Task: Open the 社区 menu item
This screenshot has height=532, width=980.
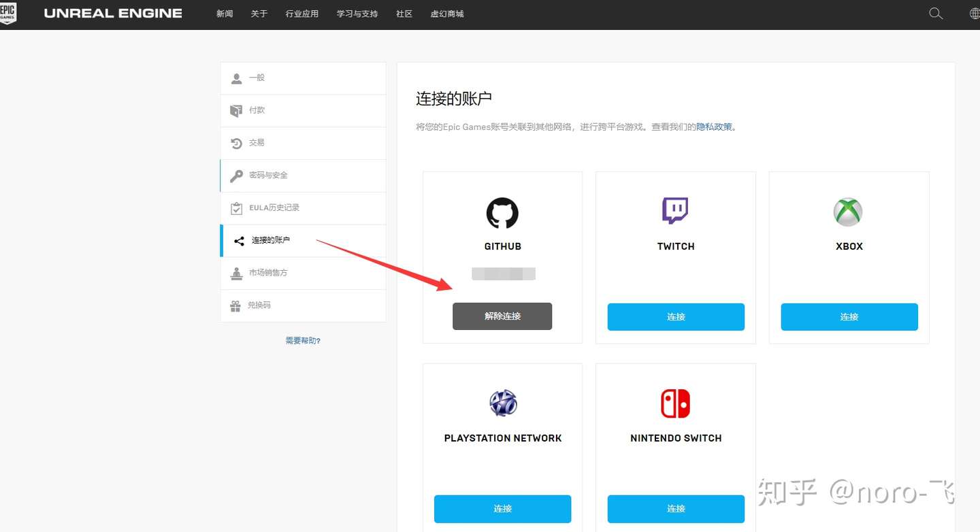Action: coord(404,14)
